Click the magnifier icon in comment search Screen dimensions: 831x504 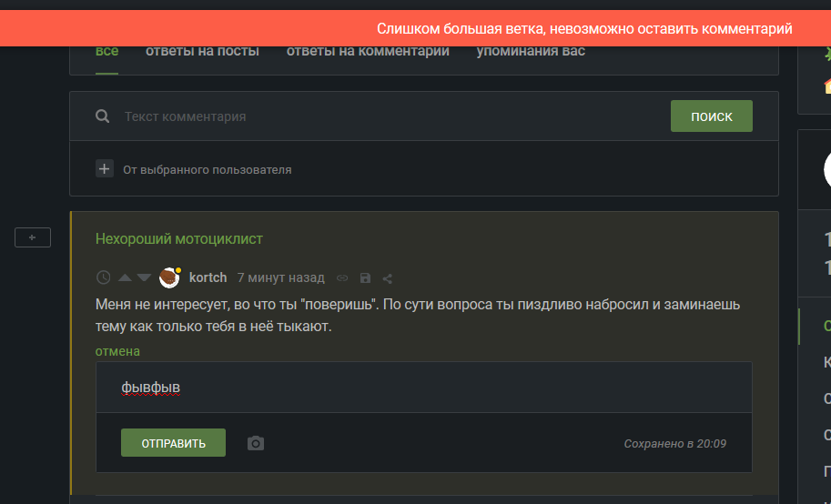104,116
